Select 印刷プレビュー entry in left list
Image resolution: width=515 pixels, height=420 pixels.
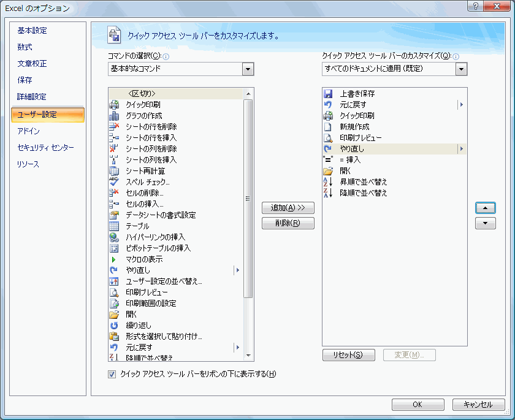(x=176, y=292)
